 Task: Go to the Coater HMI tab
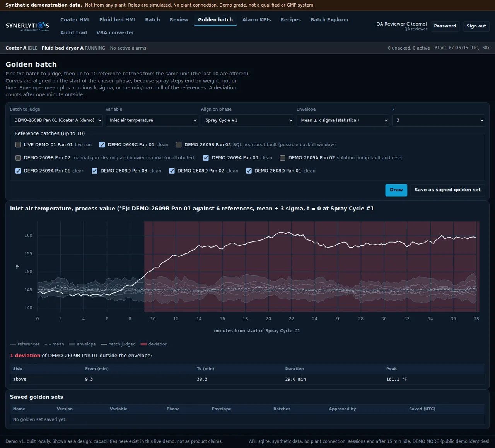coord(75,20)
